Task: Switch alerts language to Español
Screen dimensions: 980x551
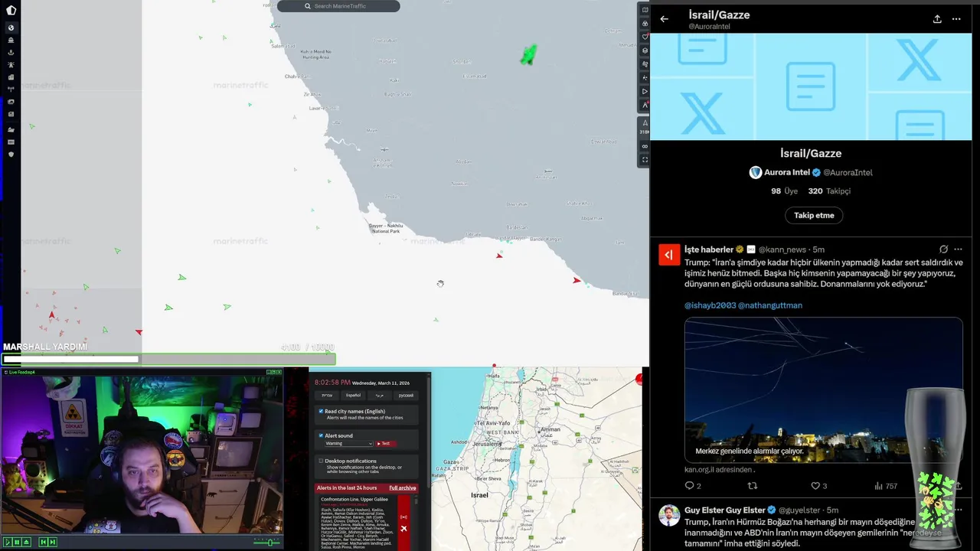Action: [x=353, y=396]
